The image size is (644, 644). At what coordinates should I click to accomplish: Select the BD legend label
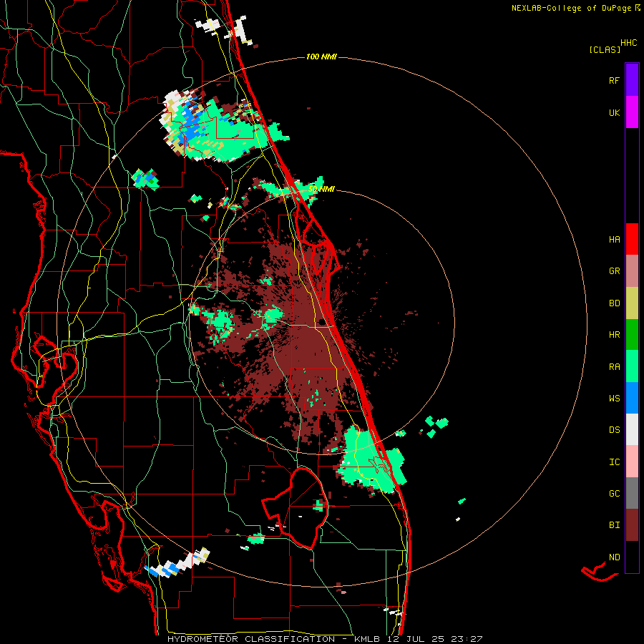[614, 303]
